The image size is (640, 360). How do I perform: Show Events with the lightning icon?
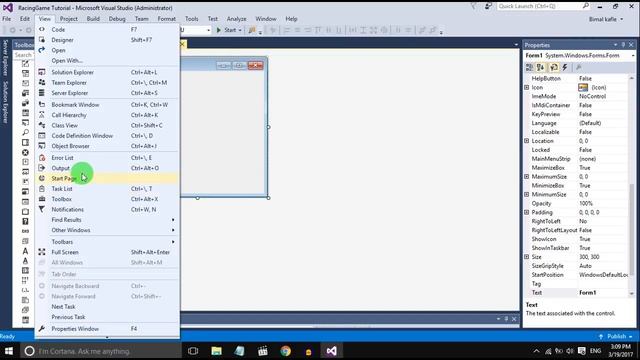[565, 67]
